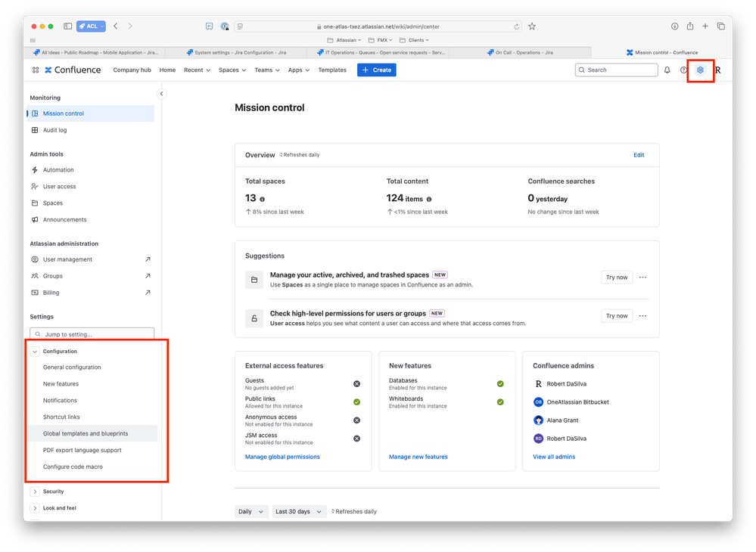The image size is (756, 552).
Task: Open Billing external link arrow
Action: [x=148, y=293]
